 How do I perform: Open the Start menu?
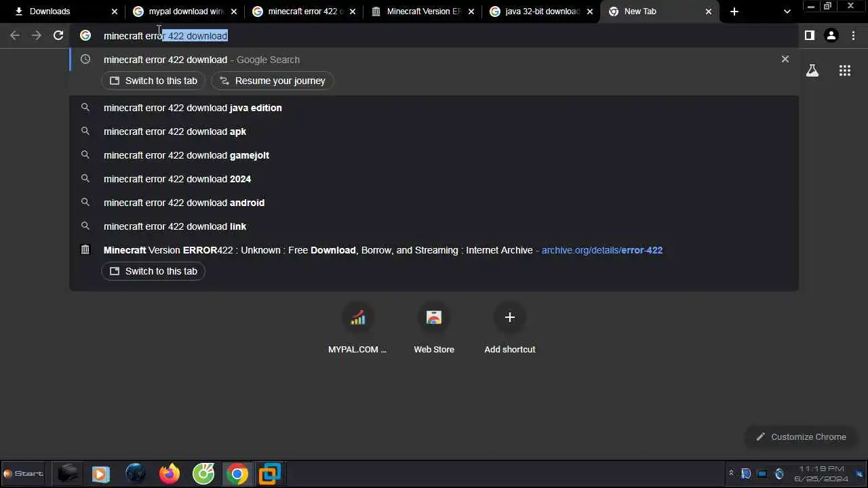23,474
